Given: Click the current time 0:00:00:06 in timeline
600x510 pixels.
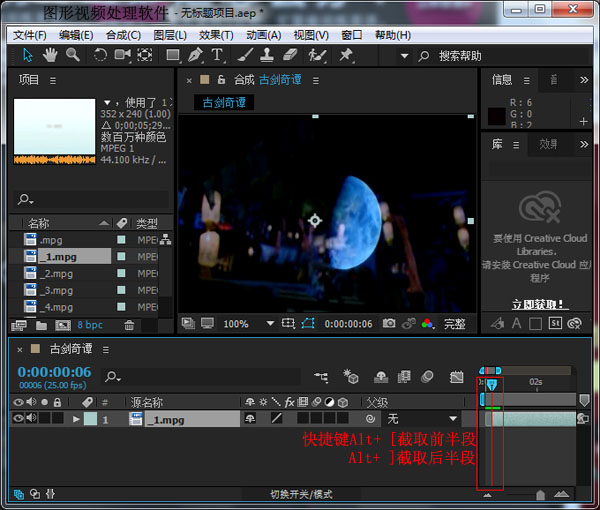Looking at the screenshot, I should click(54, 372).
